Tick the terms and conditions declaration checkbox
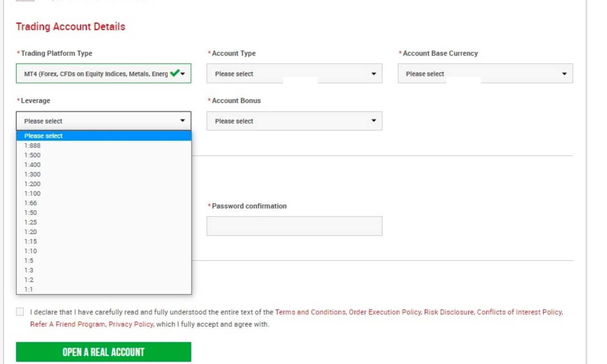Viewport: 607px width, 364px height. [20, 312]
